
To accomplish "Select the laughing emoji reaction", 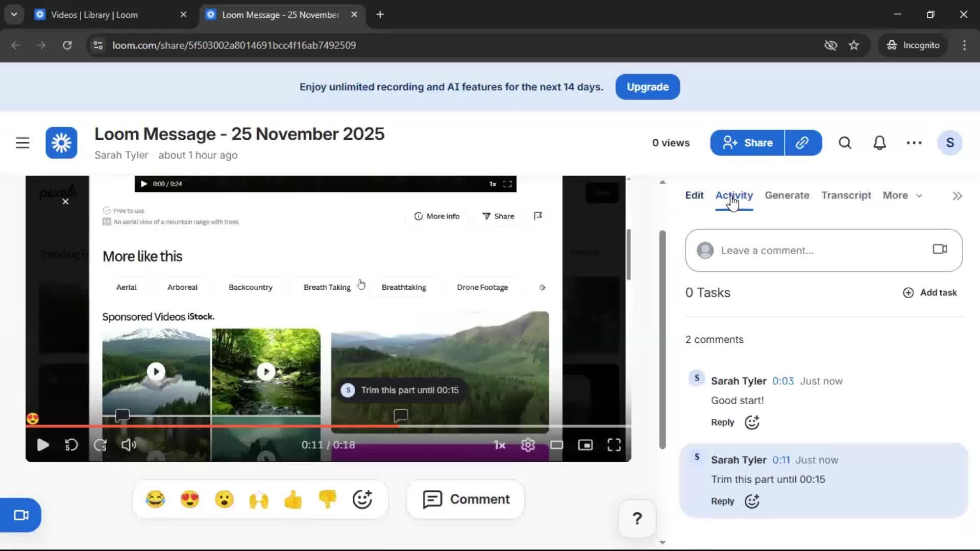I will (x=156, y=499).
